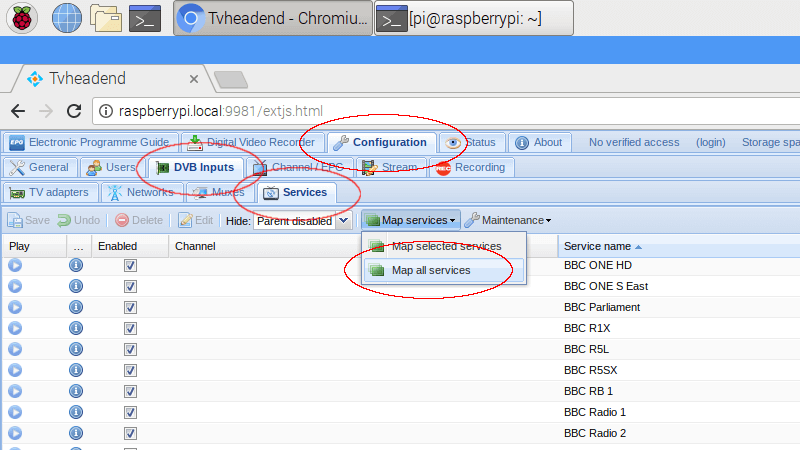Play the BBC Parliament service
The image size is (800, 450).
[x=15, y=307]
